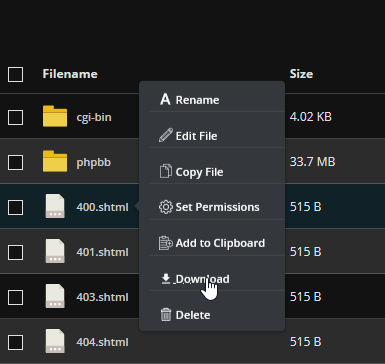Click the Download arrow icon
385x364 pixels.
tap(166, 279)
